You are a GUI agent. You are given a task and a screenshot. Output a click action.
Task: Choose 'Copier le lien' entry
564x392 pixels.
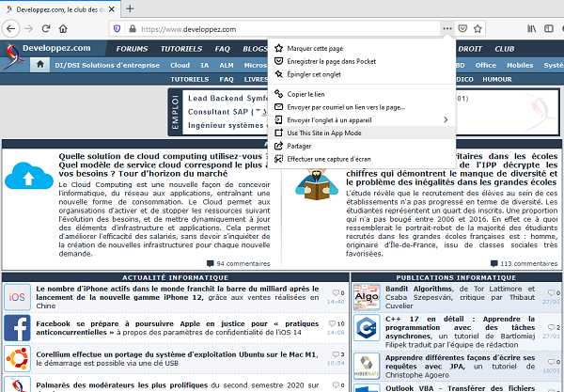(x=362, y=94)
